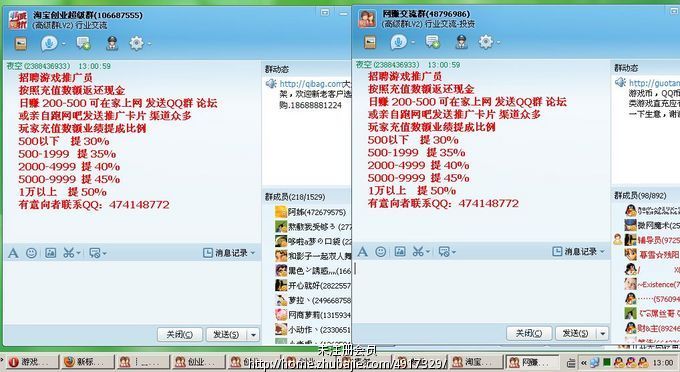The image size is (680, 372).
Task: Open member management icon in 网赚交流群 window
Action: pyautogui.click(x=461, y=42)
